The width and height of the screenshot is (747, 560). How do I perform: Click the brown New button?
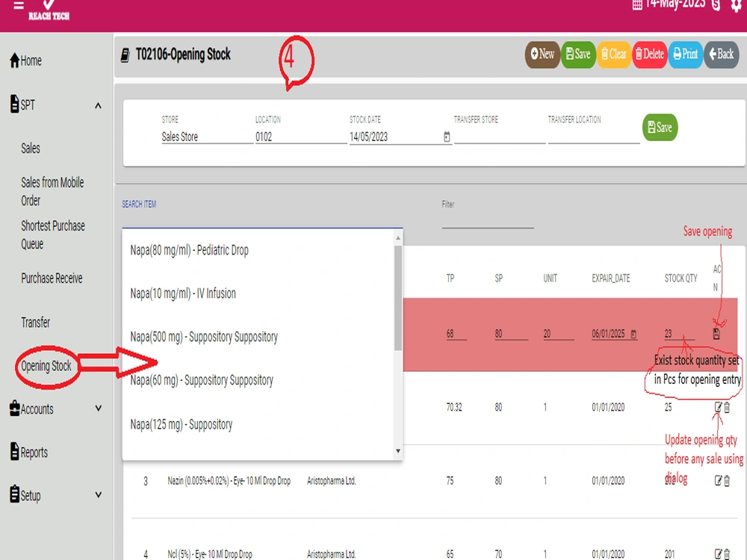[x=542, y=55]
